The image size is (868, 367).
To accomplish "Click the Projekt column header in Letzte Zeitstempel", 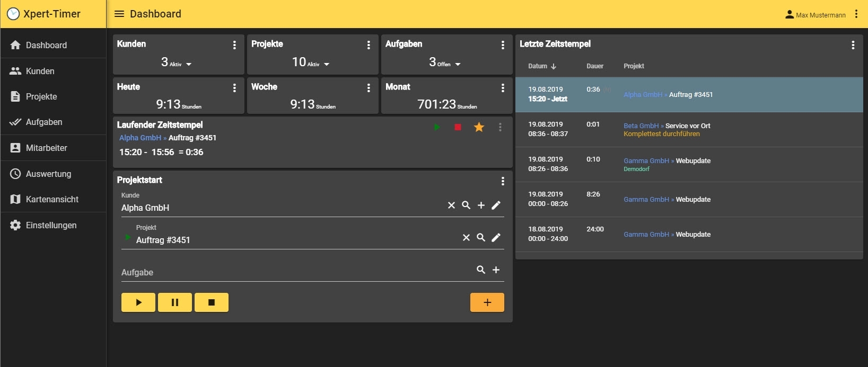I will 634,66.
